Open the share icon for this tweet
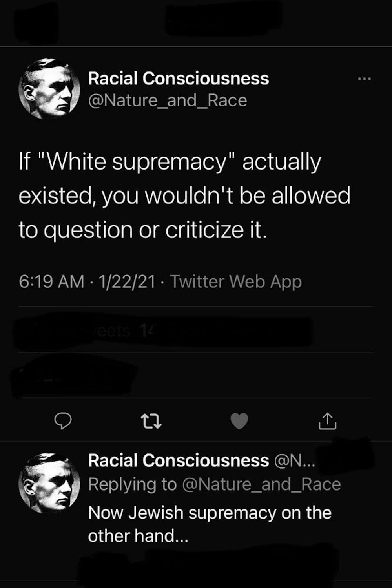Viewport: 392px width, 588px height. (x=327, y=421)
